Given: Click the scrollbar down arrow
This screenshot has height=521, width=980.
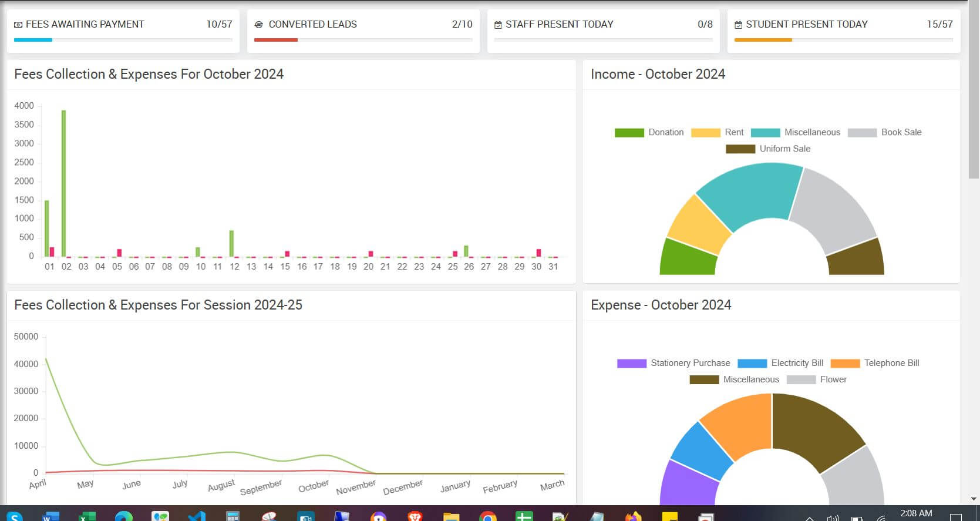Looking at the screenshot, I should (x=974, y=499).
